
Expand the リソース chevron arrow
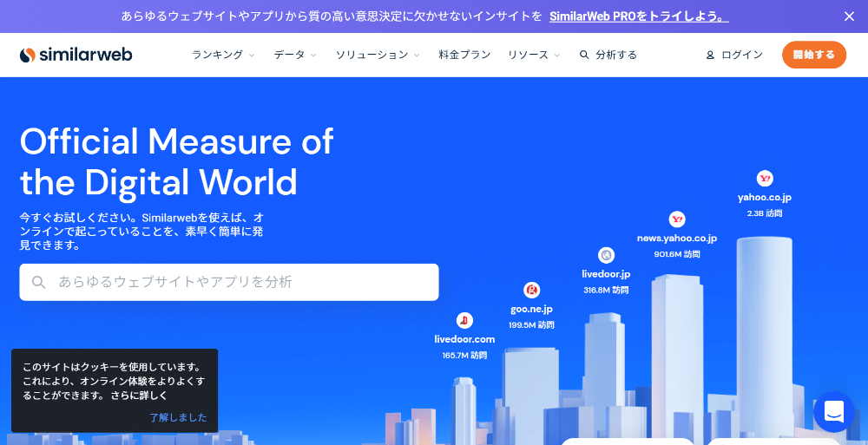557,56
